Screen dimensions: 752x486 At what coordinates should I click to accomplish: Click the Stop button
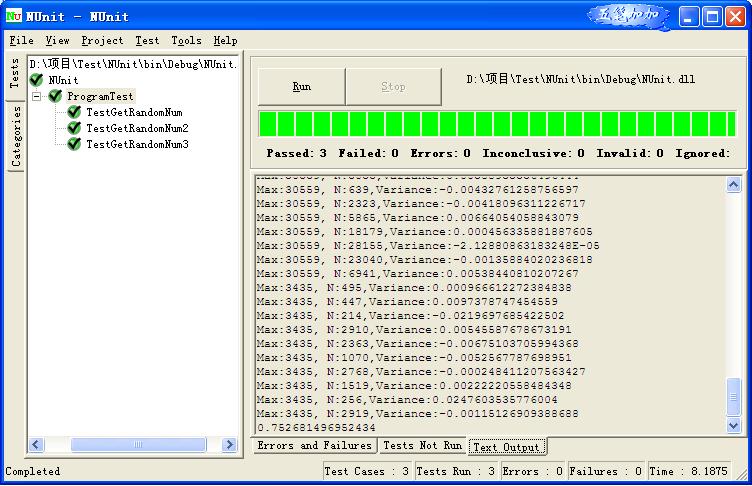[393, 86]
